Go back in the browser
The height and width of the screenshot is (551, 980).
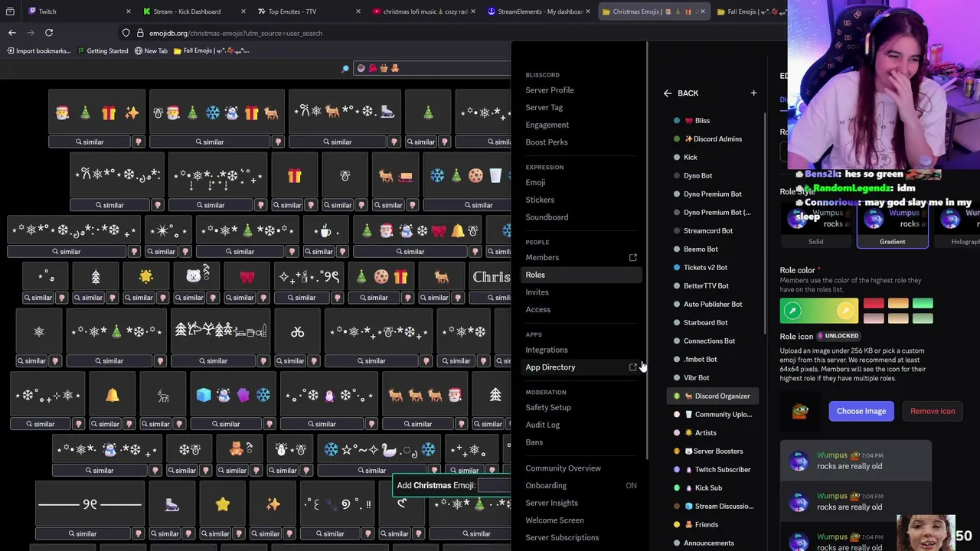coord(12,33)
